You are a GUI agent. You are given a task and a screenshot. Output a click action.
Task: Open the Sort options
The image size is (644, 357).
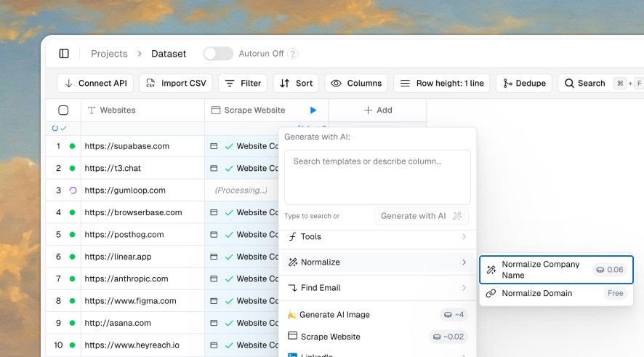pos(296,84)
